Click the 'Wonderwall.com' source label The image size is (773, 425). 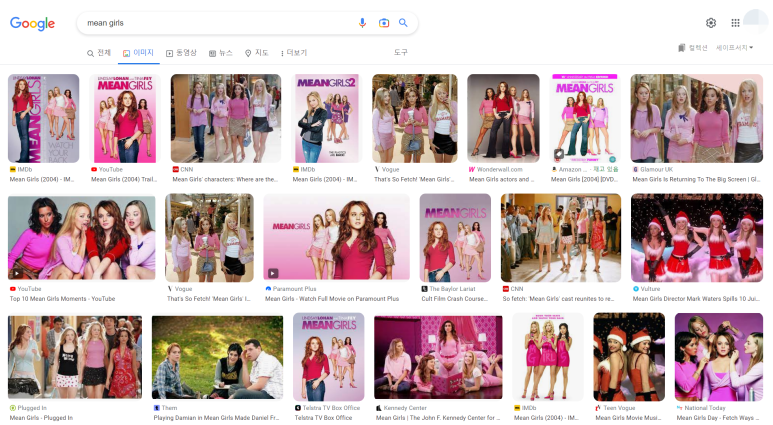click(x=499, y=169)
